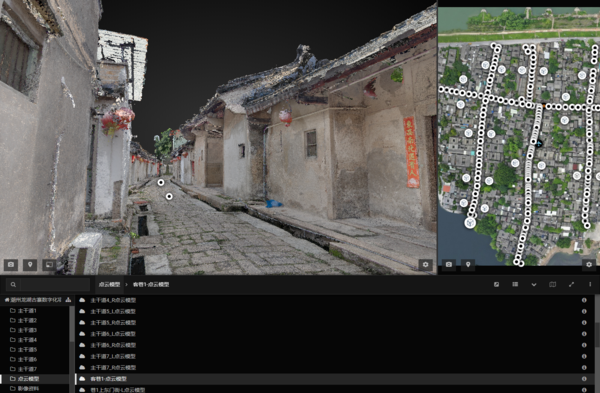Select the 主干道7_R点云模型 file row
Viewport: 600px width, 393px height.
point(335,367)
